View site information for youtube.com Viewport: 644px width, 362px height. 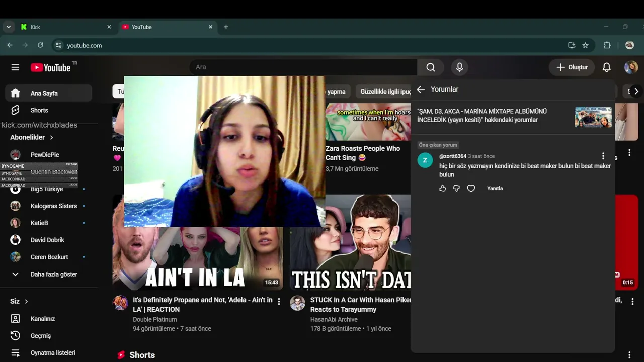click(x=58, y=45)
